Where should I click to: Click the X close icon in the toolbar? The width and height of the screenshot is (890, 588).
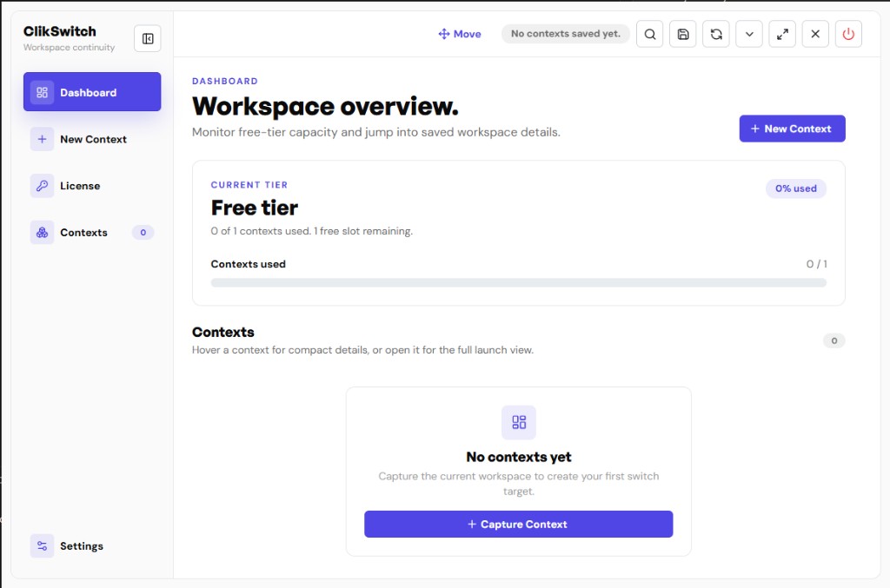click(815, 34)
